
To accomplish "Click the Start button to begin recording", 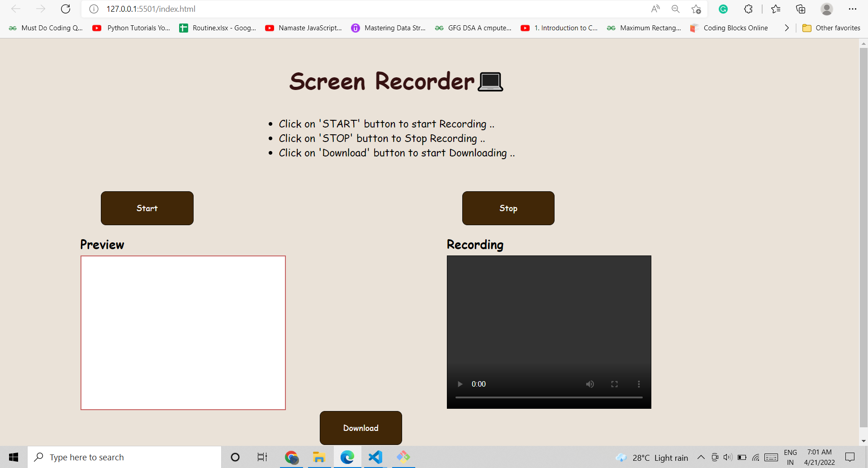I will pyautogui.click(x=147, y=208).
